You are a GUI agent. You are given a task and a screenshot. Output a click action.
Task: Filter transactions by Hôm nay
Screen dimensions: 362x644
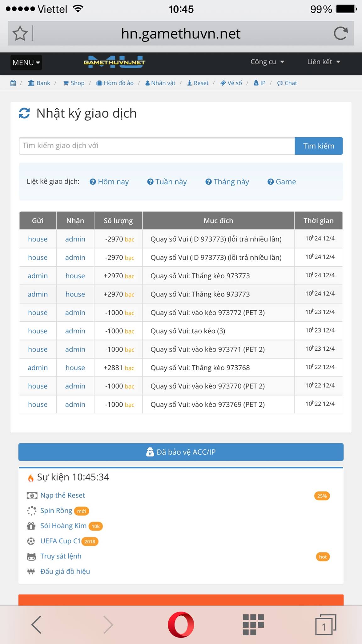coord(109,182)
